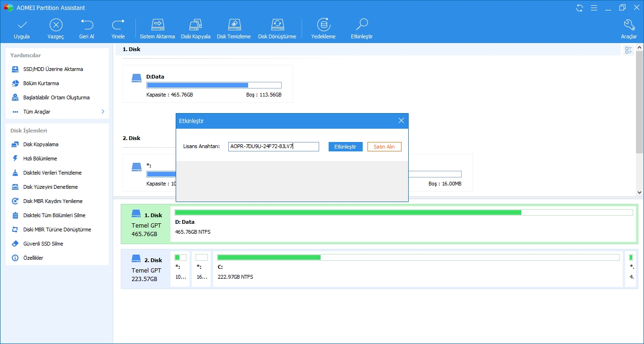Click the Lisans Anahtarı input field
Screen dimensions: 644x344
[273, 147]
